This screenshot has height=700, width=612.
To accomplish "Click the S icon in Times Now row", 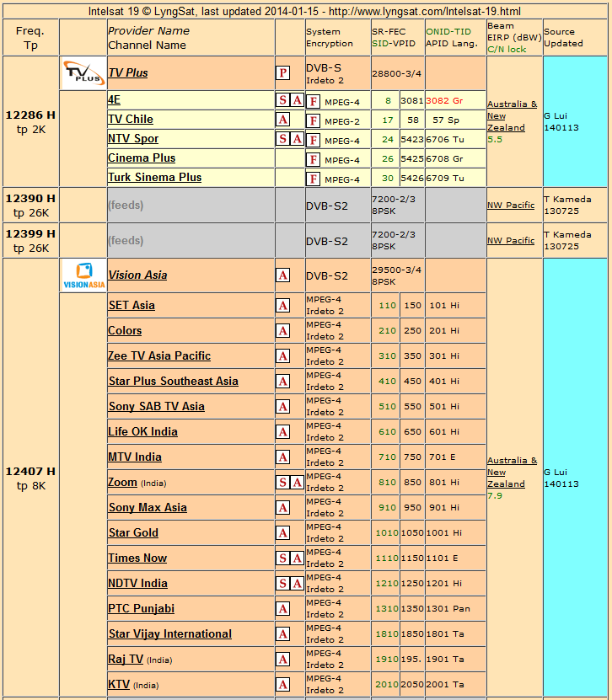I will coord(282,558).
